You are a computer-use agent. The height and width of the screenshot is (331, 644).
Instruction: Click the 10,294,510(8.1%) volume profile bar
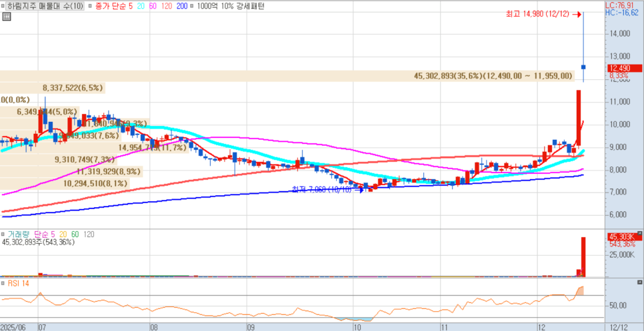[x=65, y=183]
